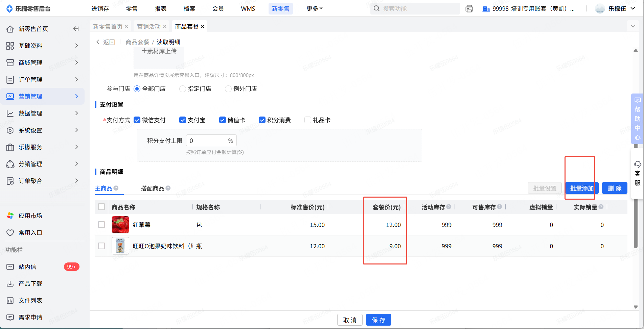Uncheck 支付宝 payment method
Screen dimensions: 644x329
coord(183,120)
